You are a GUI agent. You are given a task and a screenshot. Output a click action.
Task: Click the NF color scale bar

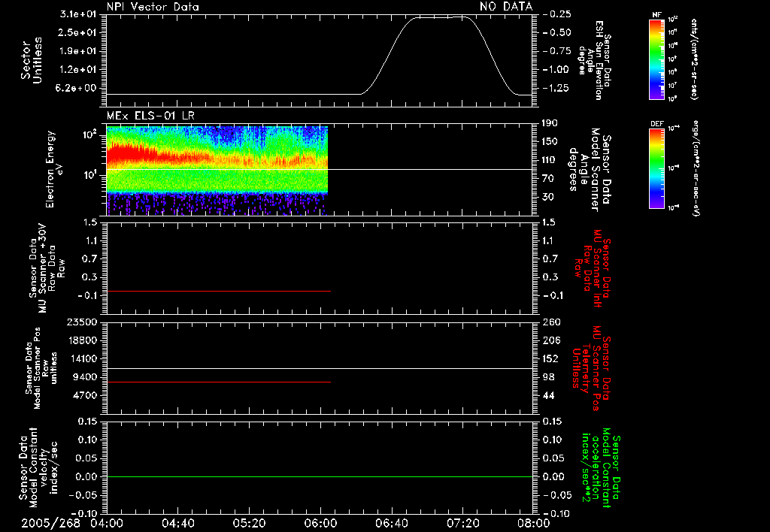[x=657, y=59]
